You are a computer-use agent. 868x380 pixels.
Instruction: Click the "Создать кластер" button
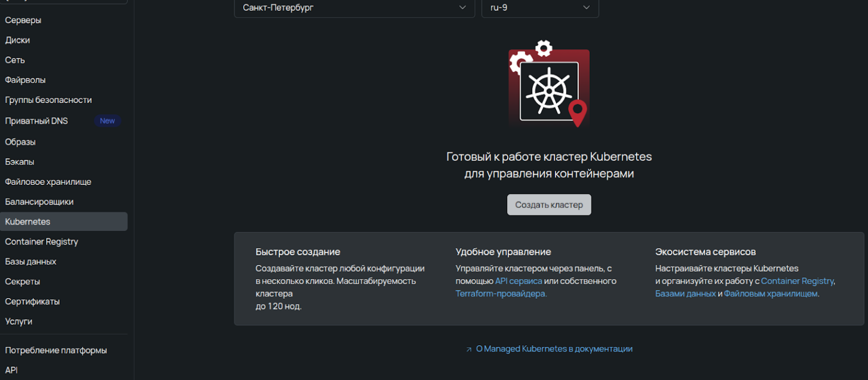(548, 204)
